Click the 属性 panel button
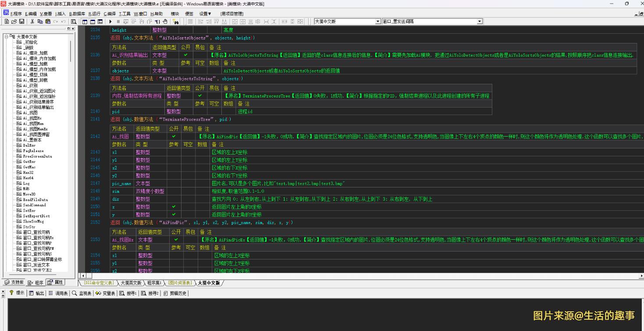644x331 pixels. [x=56, y=283]
